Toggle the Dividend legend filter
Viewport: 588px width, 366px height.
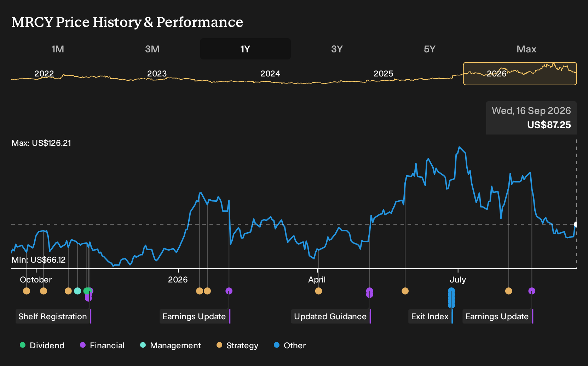tap(42, 345)
